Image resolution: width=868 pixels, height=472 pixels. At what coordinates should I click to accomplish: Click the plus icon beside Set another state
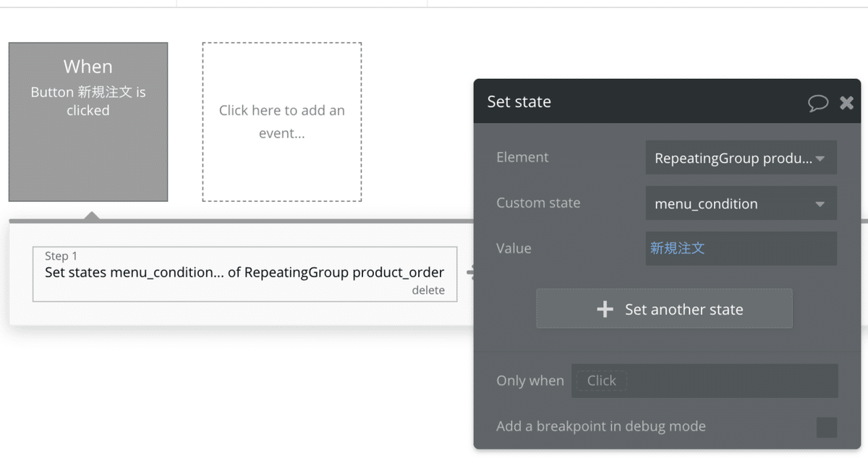pos(605,309)
